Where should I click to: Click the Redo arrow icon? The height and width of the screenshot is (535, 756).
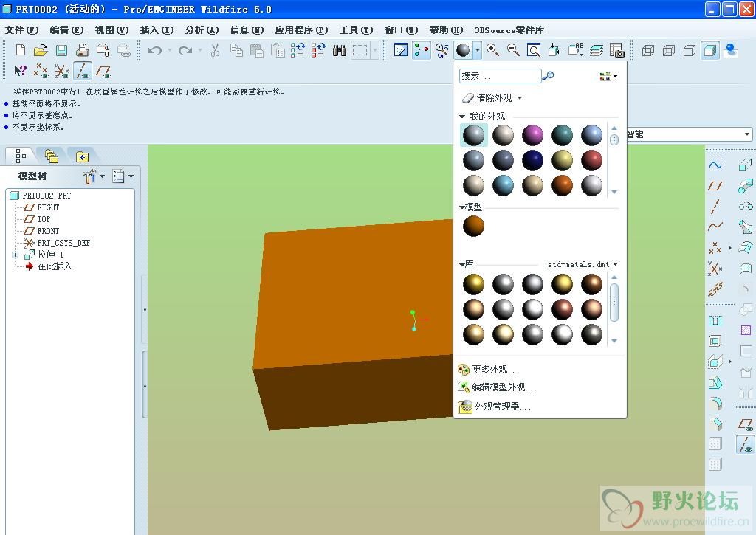(185, 50)
